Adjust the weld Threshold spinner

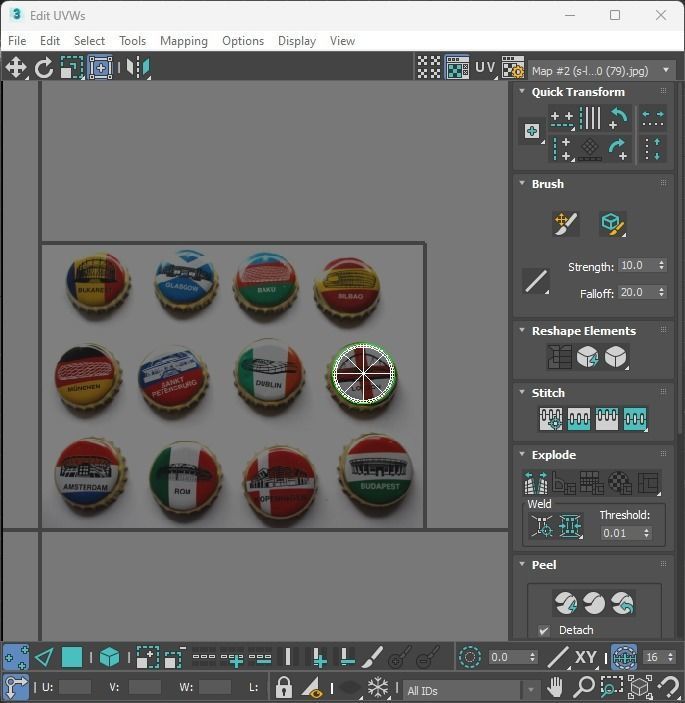646,533
